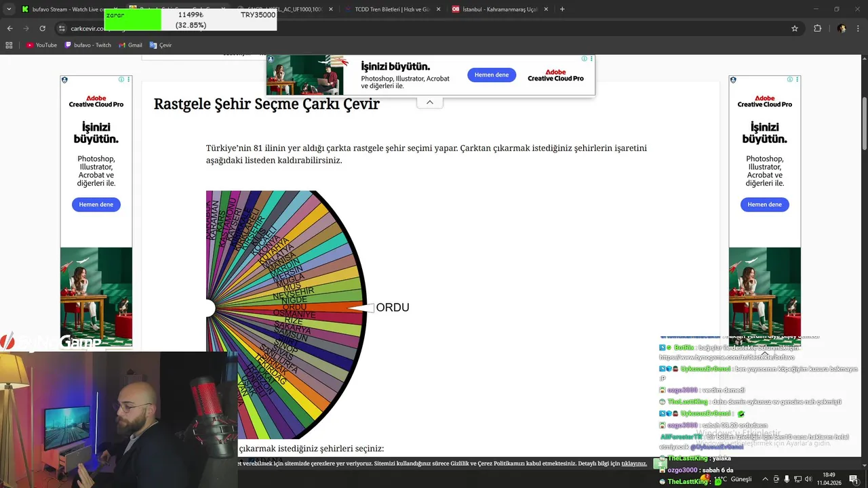Open the Meet Now tray icon
This screenshot has width=868, height=488.
776,479
